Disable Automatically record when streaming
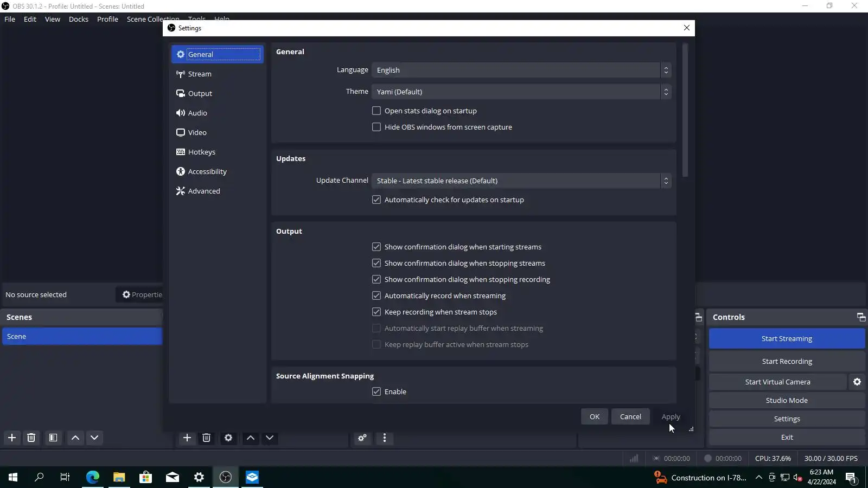The width and height of the screenshot is (868, 488). coord(376,296)
